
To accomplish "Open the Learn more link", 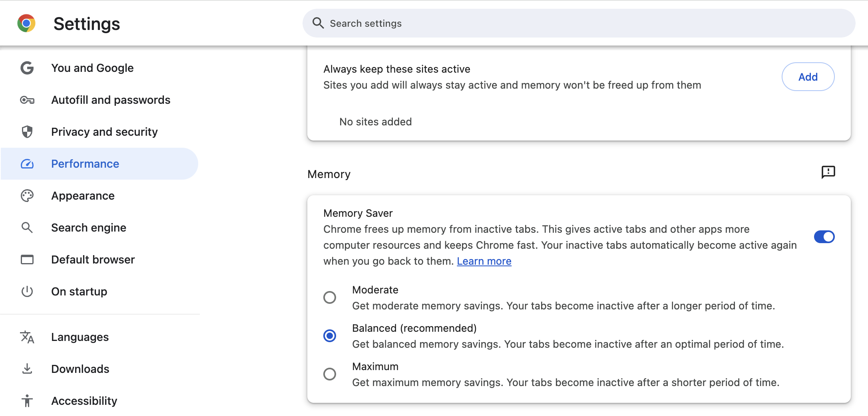I will pyautogui.click(x=484, y=261).
